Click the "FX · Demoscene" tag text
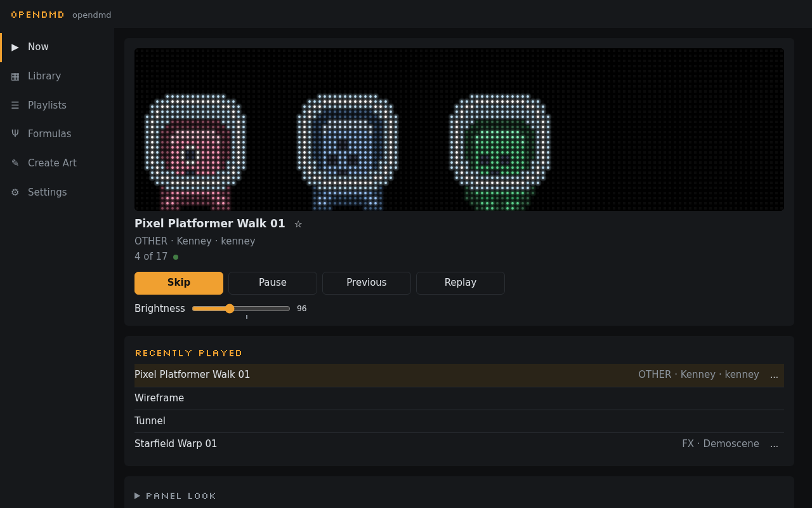Viewport: 812px width, 508px height. point(721,444)
